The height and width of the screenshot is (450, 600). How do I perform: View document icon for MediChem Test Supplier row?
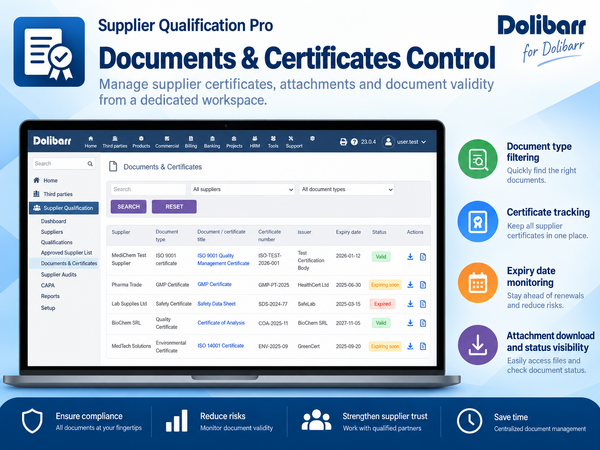[423, 257]
